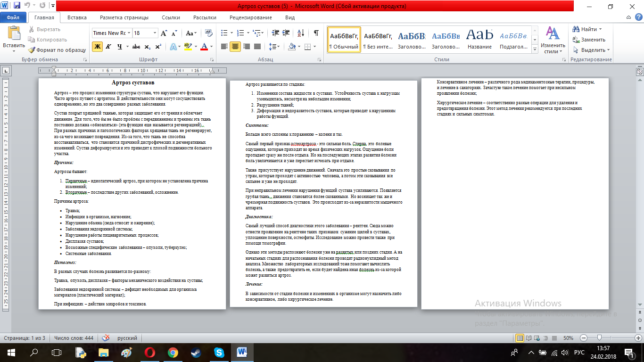Image resolution: width=644 pixels, height=362 pixels.
Task: Apply the Title (Название) style
Action: point(480,40)
